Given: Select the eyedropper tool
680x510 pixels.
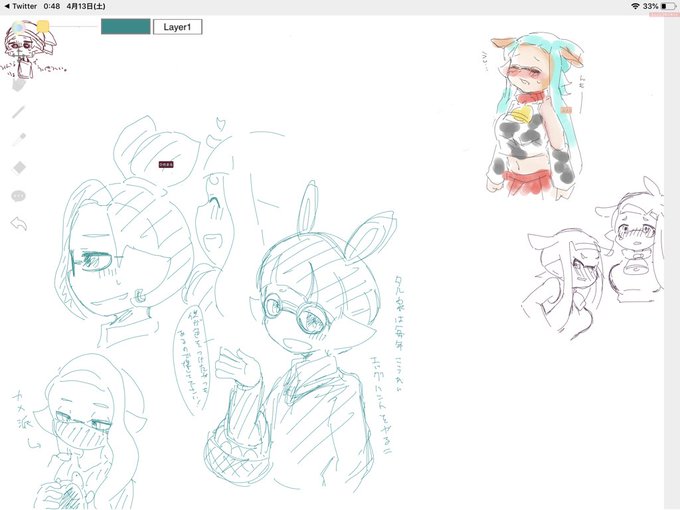Looking at the screenshot, I should click(x=19, y=140).
